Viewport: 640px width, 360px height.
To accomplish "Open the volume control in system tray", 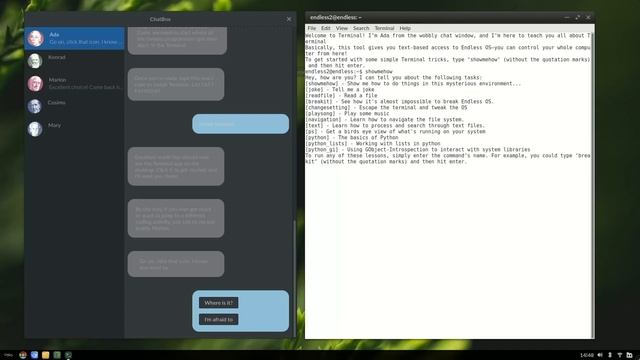I will 600,355.
